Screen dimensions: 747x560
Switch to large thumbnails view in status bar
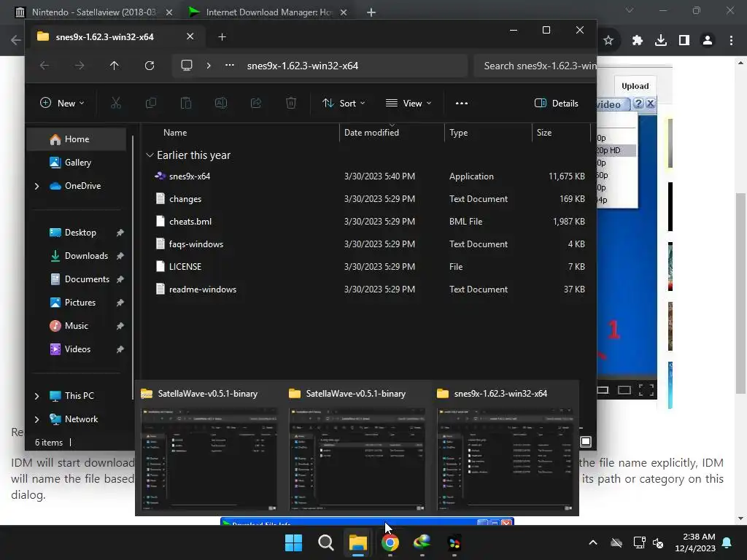[x=586, y=442]
